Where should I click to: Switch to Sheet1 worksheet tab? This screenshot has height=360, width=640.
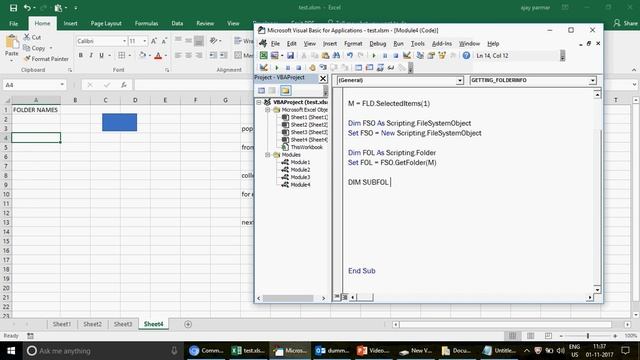[x=62, y=324]
